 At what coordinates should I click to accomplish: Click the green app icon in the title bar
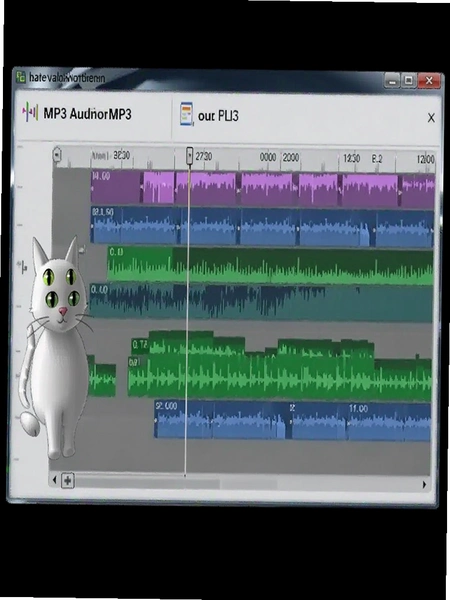(21, 78)
